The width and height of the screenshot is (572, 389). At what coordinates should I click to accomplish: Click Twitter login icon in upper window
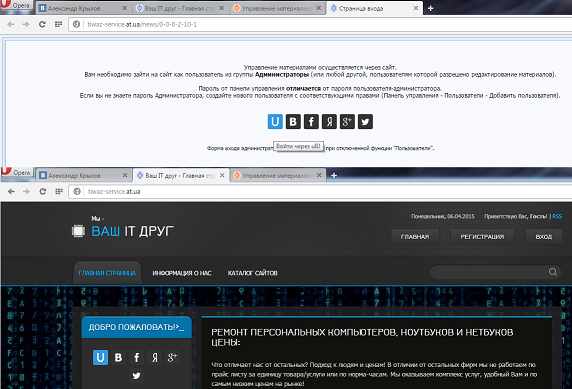365,122
